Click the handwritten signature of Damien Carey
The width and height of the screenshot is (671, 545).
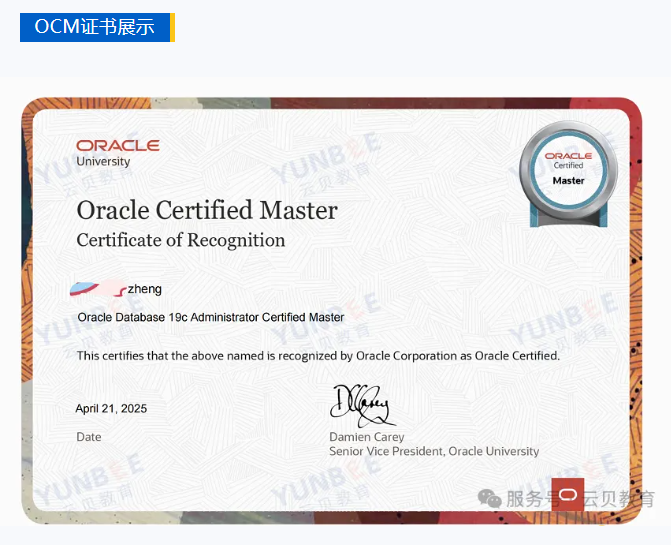click(361, 403)
